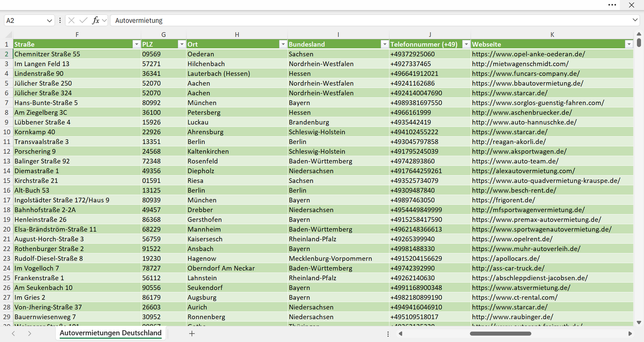
Task: Select cell Lauterbach (Hessen)
Action: point(237,73)
